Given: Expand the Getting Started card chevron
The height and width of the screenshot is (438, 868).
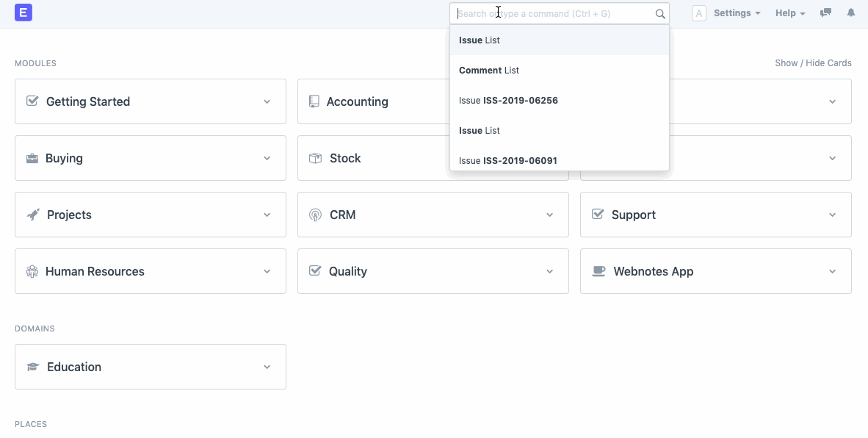Looking at the screenshot, I should (x=267, y=101).
